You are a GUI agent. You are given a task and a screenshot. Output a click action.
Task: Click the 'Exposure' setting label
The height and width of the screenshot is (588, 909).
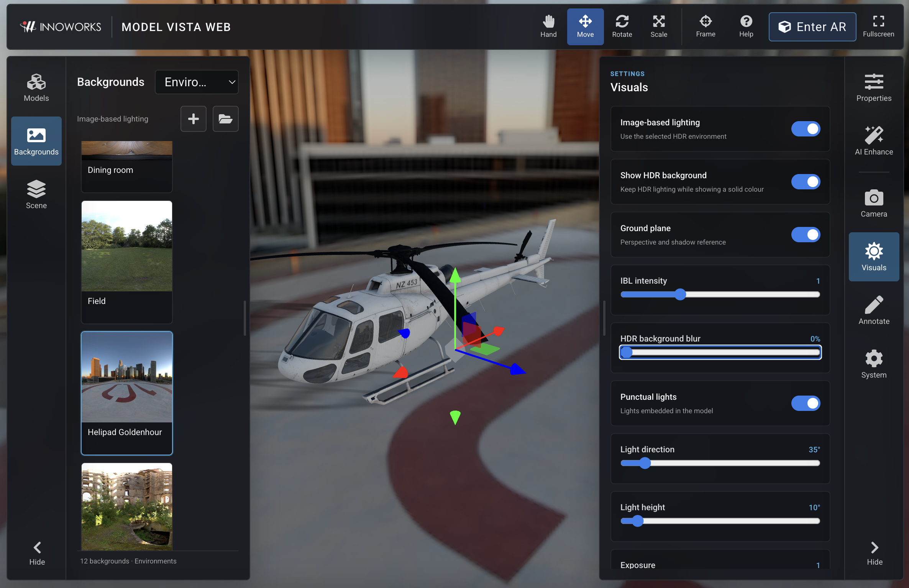click(638, 565)
